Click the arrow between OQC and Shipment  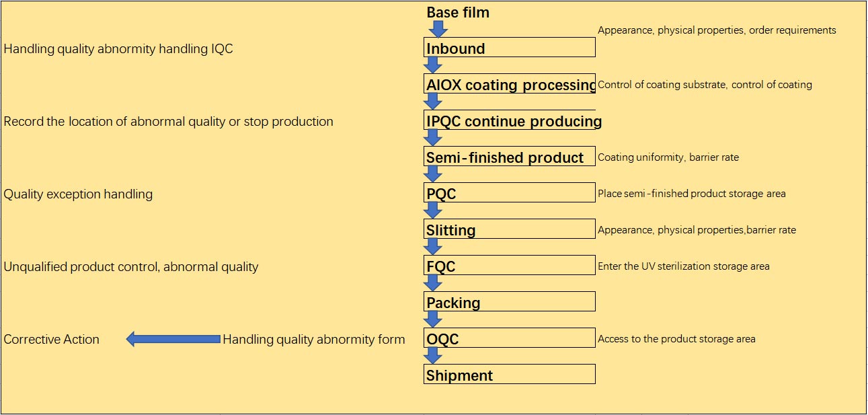click(433, 355)
